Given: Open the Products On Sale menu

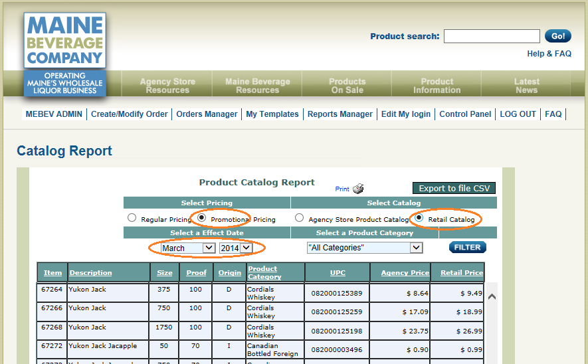Looking at the screenshot, I should tap(347, 86).
